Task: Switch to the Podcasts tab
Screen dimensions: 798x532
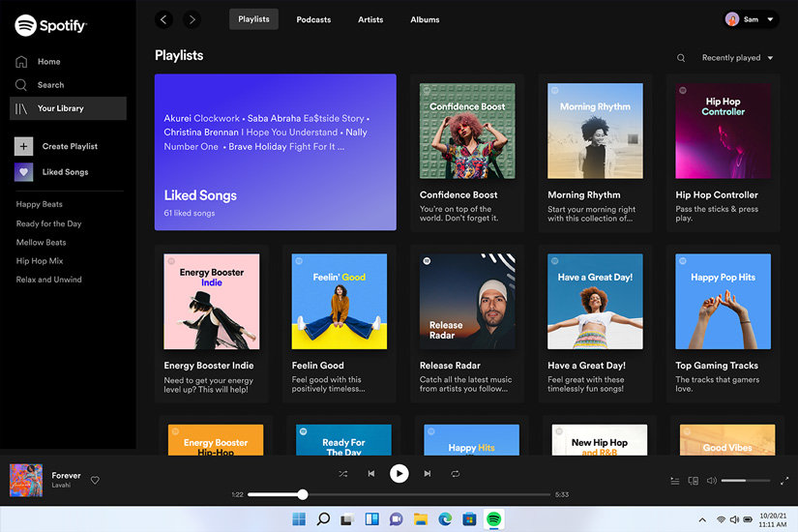Action: click(313, 20)
